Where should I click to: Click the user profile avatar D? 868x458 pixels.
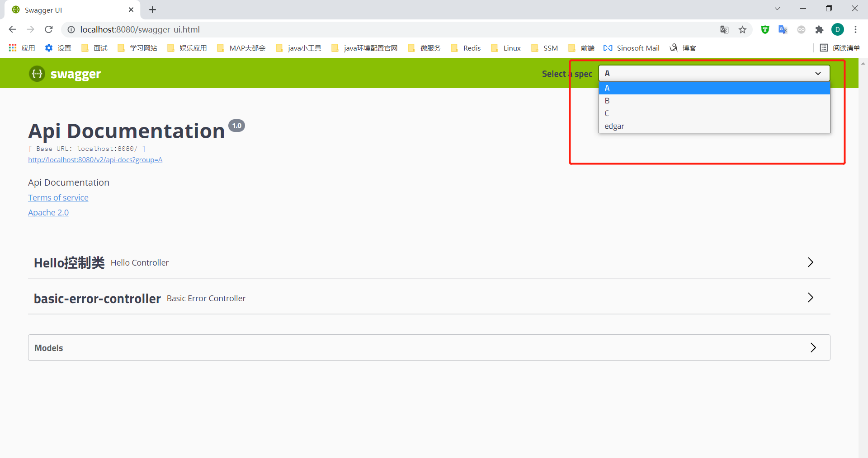[837, 30]
